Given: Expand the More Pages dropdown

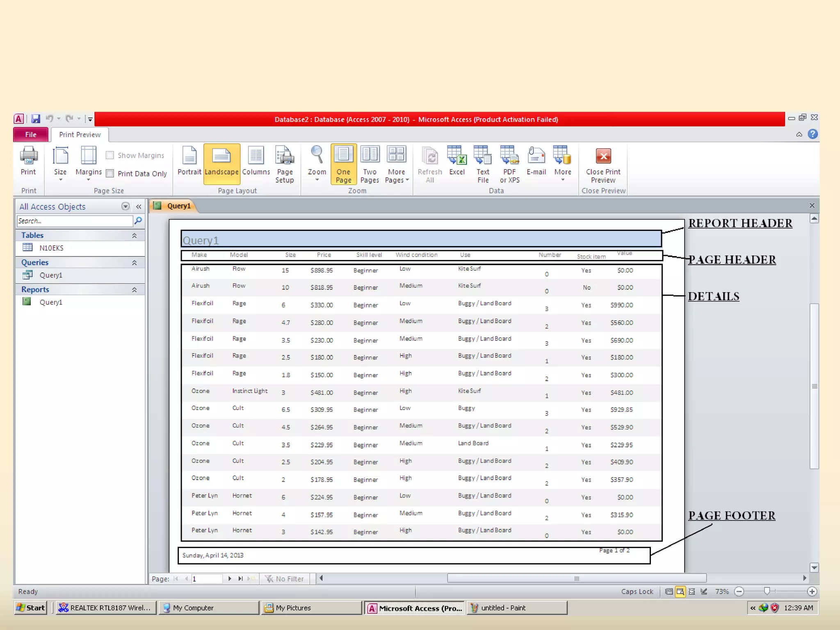Looking at the screenshot, I should coord(397,164).
